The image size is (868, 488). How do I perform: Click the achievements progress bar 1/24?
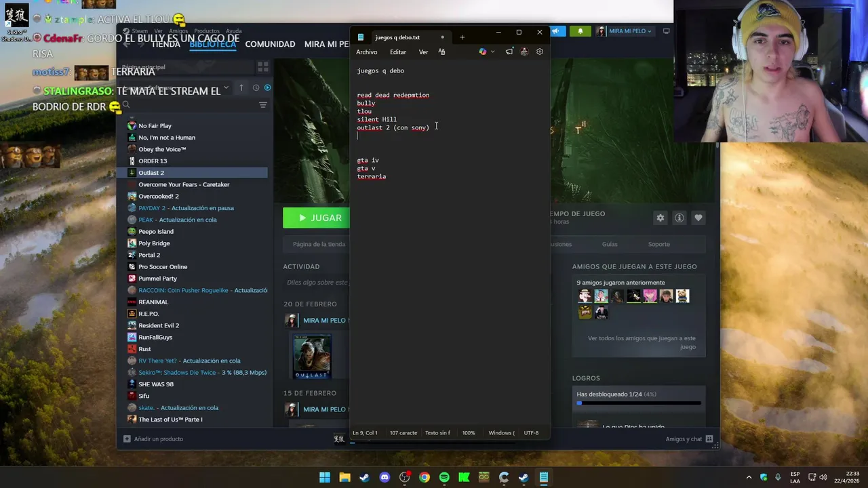(x=639, y=403)
